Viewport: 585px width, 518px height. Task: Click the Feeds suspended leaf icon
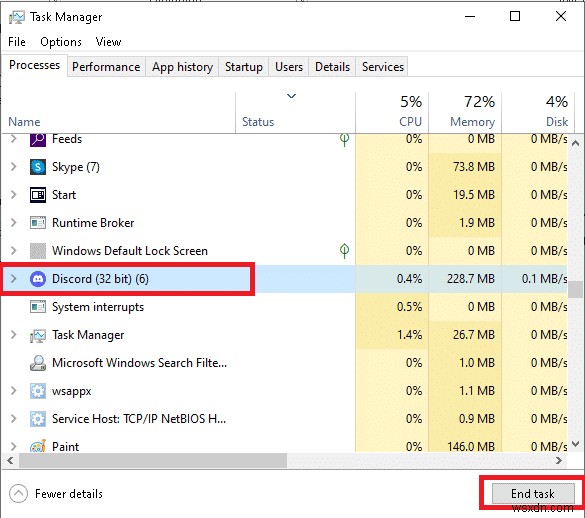(344, 140)
